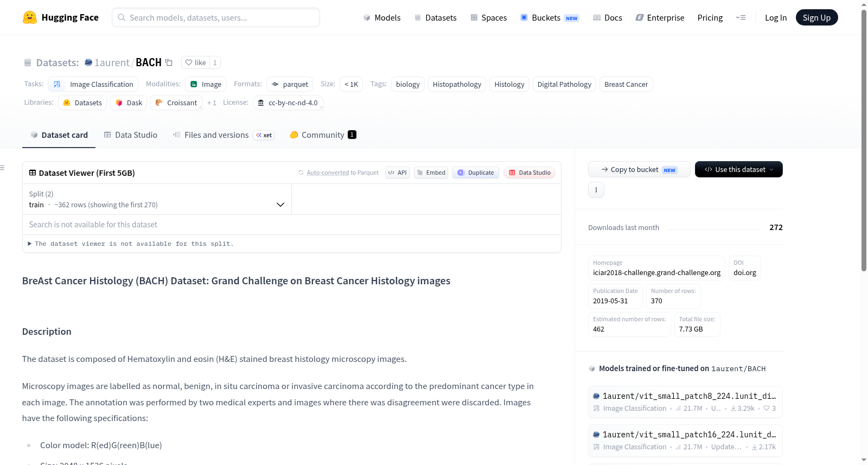Toggle the left sidebar outline icon
This screenshot has width=868, height=465.
point(3,168)
